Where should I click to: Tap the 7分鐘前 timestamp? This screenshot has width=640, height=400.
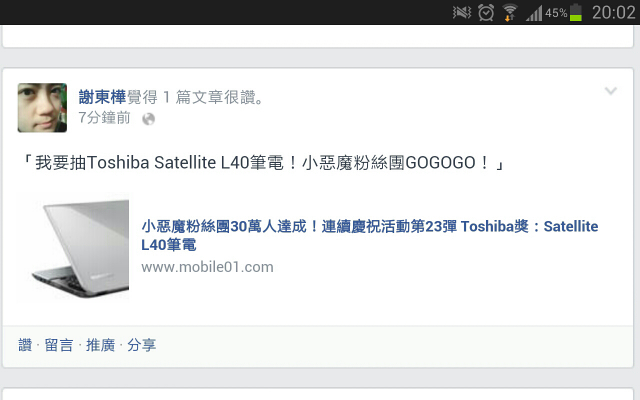point(104,118)
